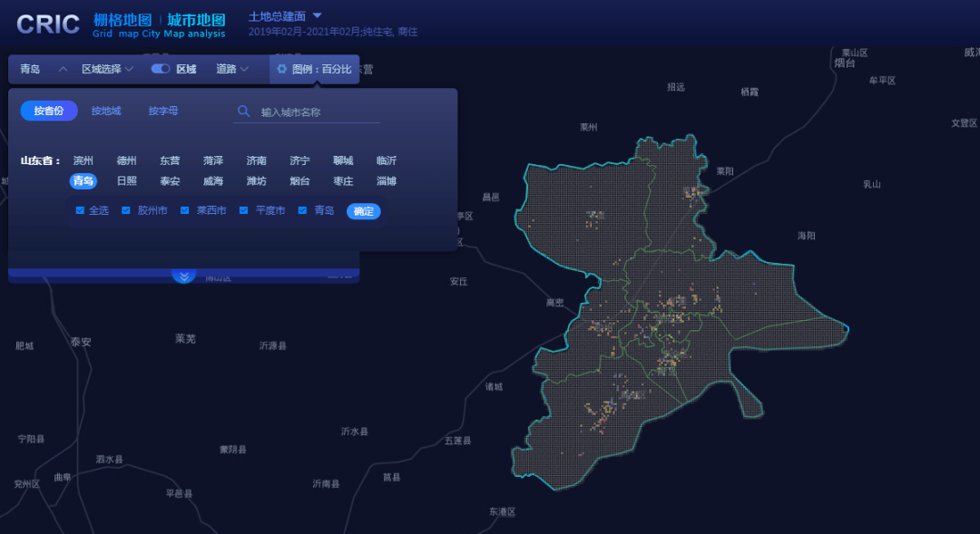This screenshot has width=980, height=534.
Task: Collapse the 青岛 city selector
Action: pos(63,69)
